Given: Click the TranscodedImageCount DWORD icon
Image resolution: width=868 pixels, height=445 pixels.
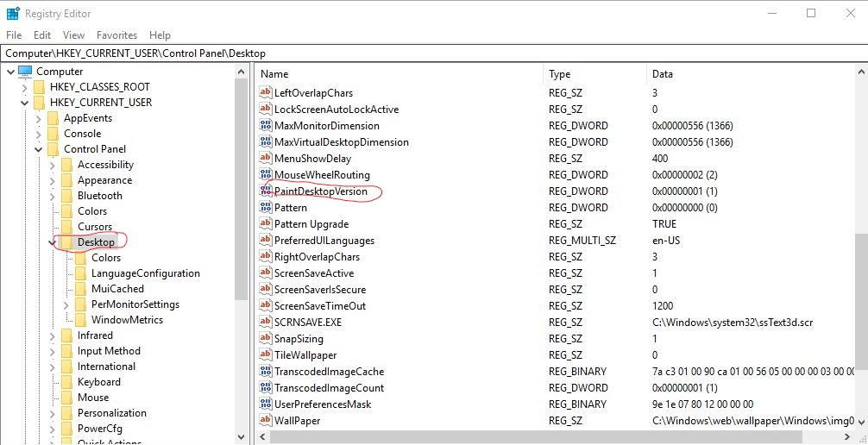Looking at the screenshot, I should (266, 387).
